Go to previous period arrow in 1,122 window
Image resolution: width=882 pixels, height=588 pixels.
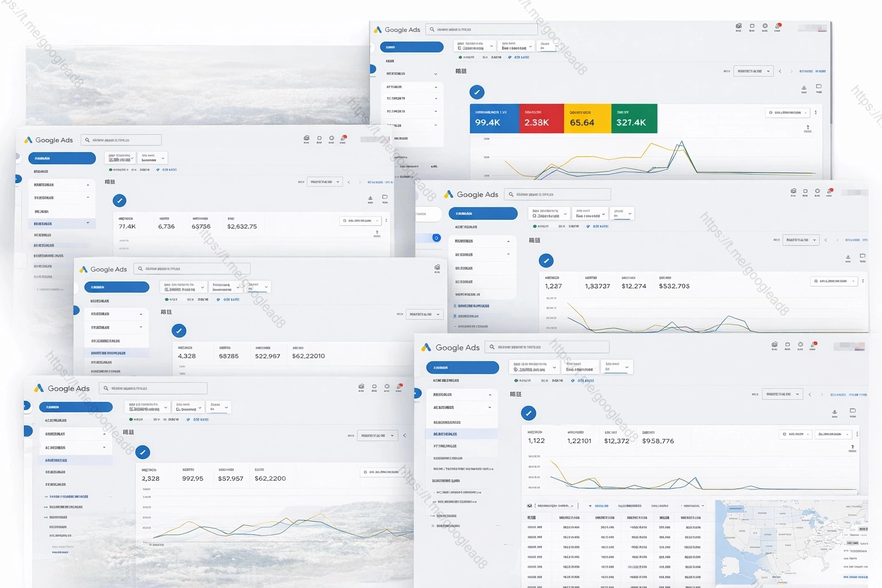pos(810,394)
